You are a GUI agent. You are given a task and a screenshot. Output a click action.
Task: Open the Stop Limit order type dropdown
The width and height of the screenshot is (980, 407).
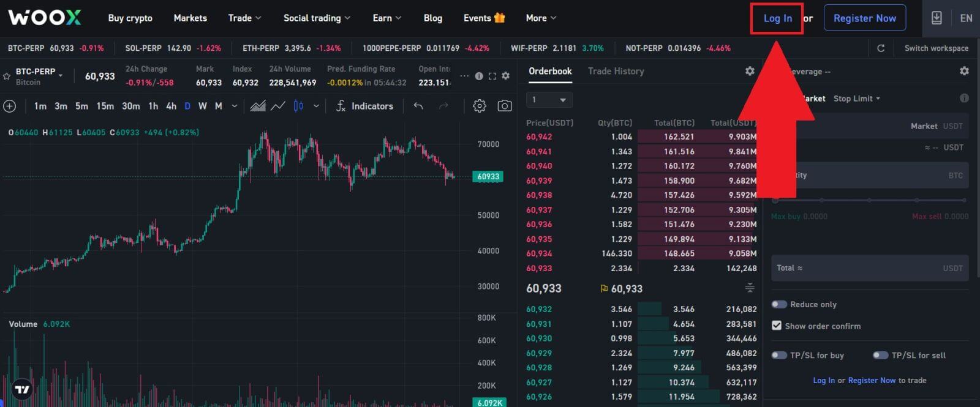[856, 99]
